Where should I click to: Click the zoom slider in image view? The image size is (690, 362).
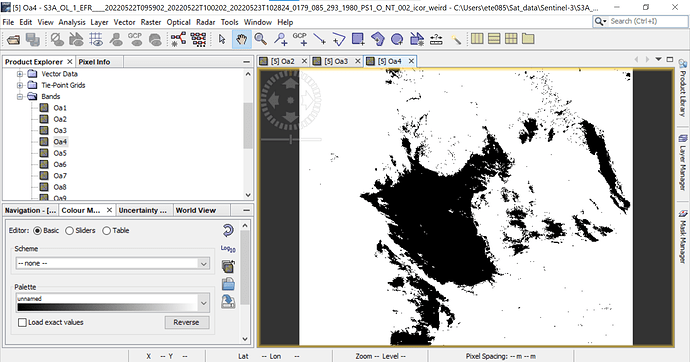[x=291, y=140]
